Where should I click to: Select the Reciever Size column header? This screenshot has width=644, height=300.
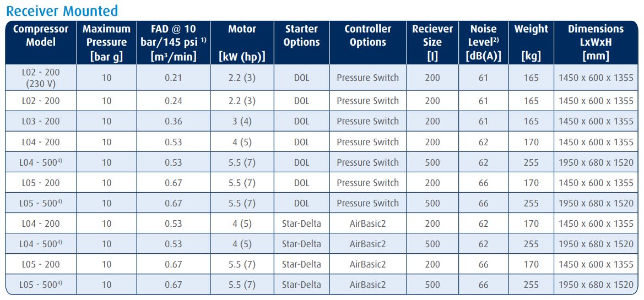pyautogui.click(x=432, y=42)
